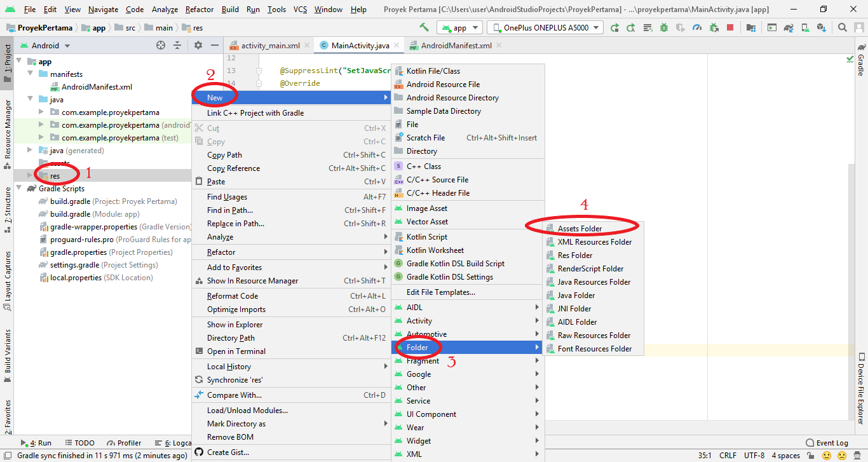Toggle the read-only lock in the status bar
The height and width of the screenshot is (462, 868).
click(811, 456)
